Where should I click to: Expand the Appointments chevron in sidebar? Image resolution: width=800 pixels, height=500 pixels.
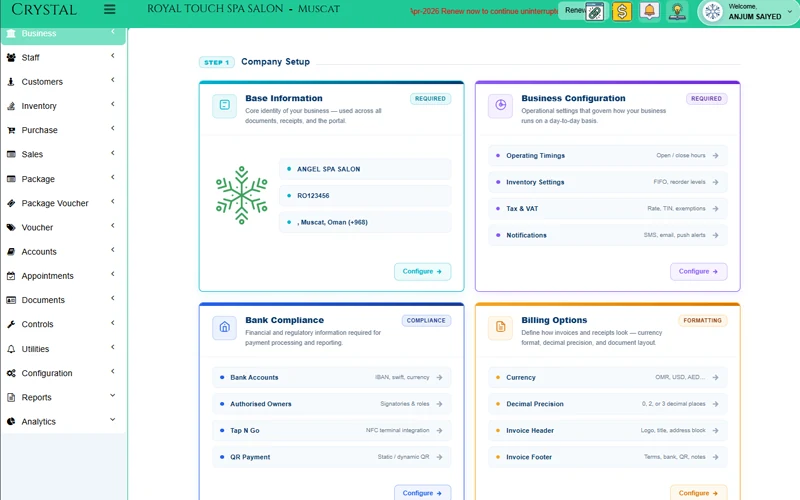(113, 274)
